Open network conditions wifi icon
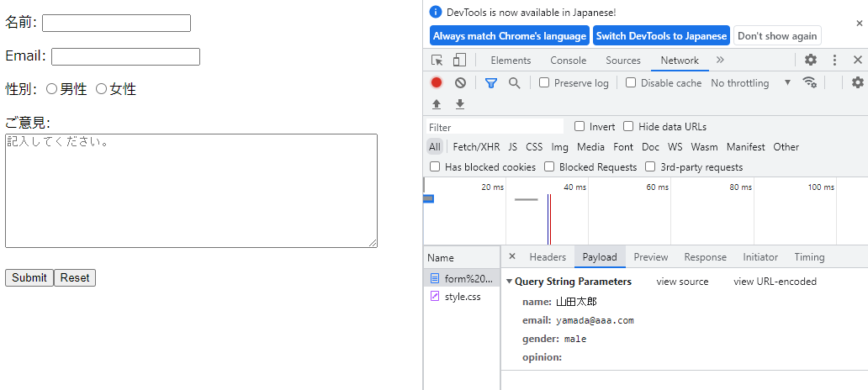The height and width of the screenshot is (390, 868). click(x=810, y=83)
